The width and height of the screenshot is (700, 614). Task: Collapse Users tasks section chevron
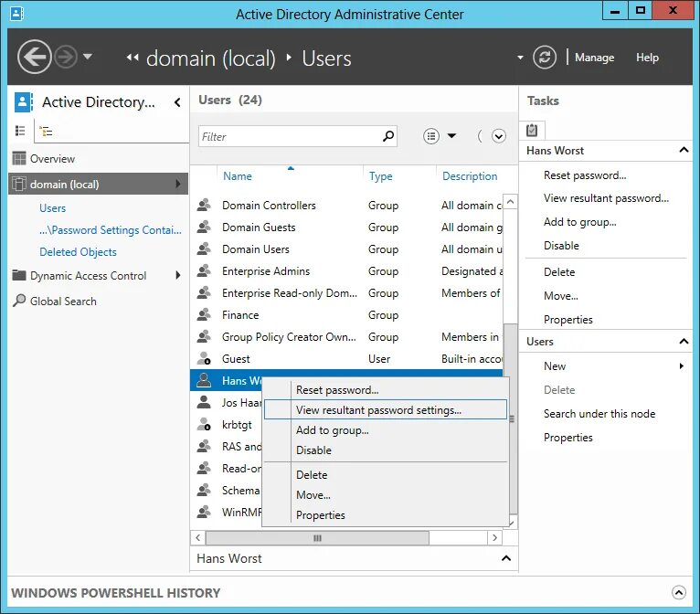tap(684, 342)
